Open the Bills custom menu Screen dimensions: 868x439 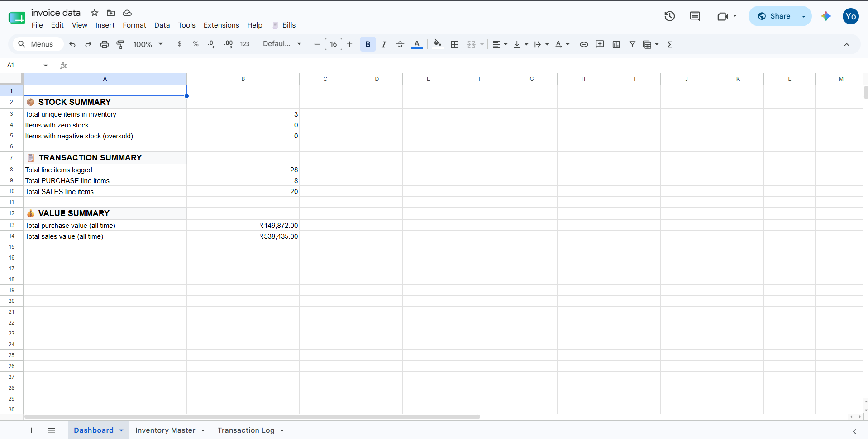coord(284,25)
